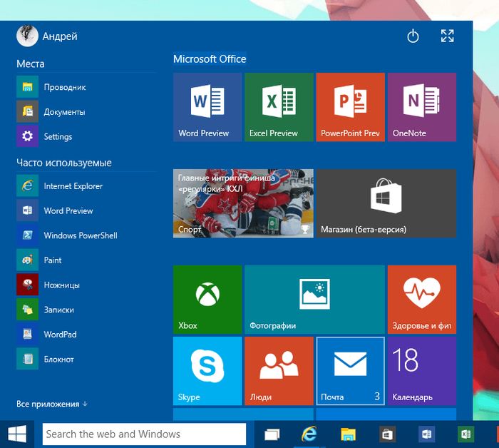This screenshot has width=499, height=448.
Task: Launch WordPad from frequent list
Action: 86,334
